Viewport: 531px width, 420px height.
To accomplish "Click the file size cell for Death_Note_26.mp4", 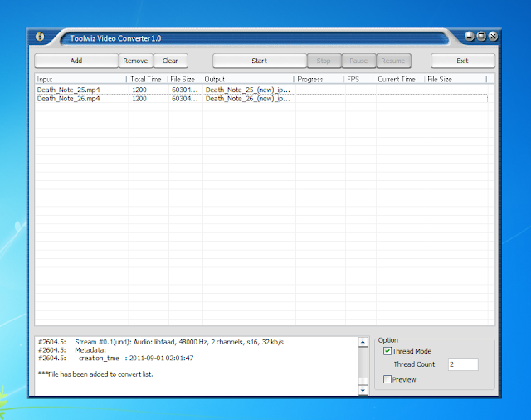I will pyautogui.click(x=184, y=99).
